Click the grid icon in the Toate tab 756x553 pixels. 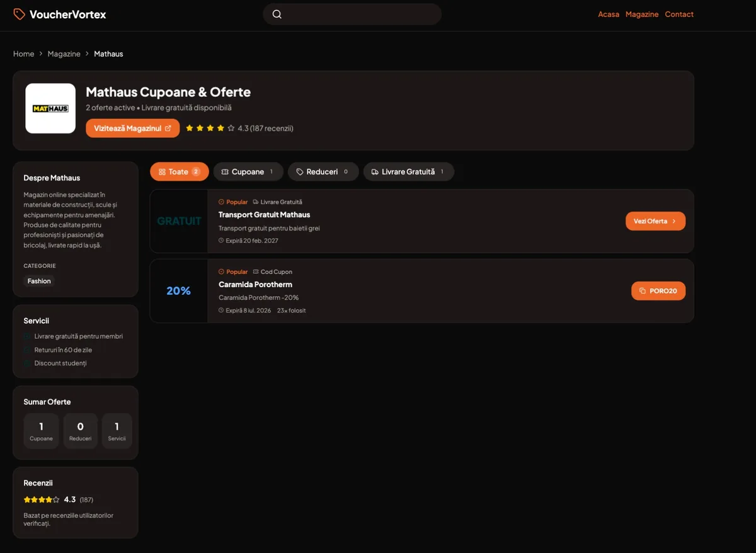pos(162,172)
